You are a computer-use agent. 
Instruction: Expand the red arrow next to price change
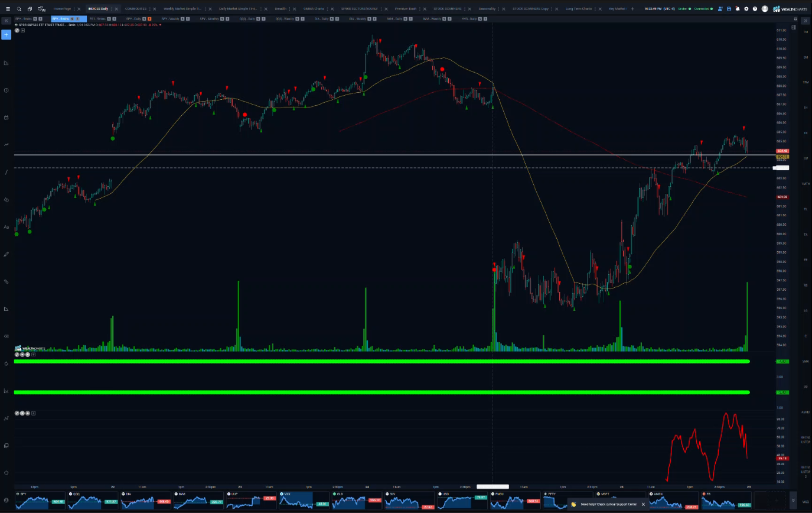pos(160,25)
